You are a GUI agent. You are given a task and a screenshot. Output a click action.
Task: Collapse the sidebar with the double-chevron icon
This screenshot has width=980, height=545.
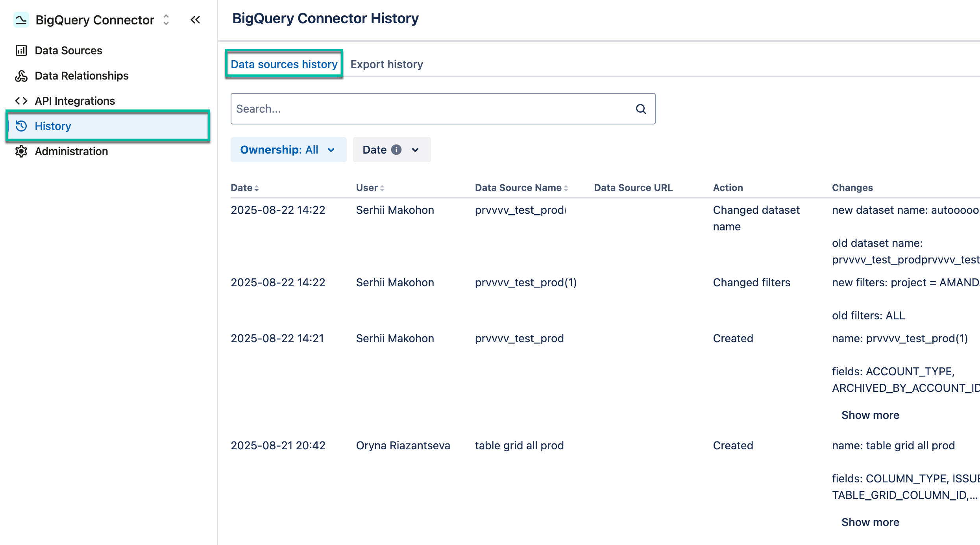point(195,19)
